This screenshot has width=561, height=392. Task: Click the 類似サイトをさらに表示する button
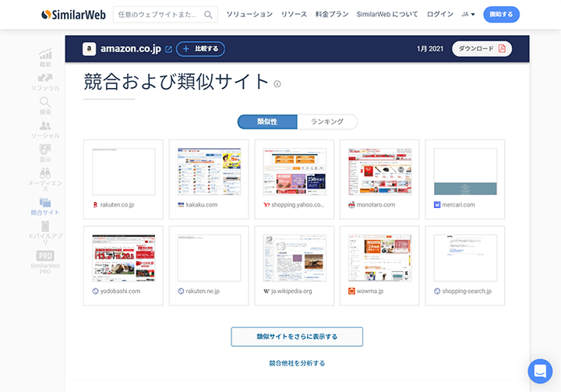tap(297, 337)
